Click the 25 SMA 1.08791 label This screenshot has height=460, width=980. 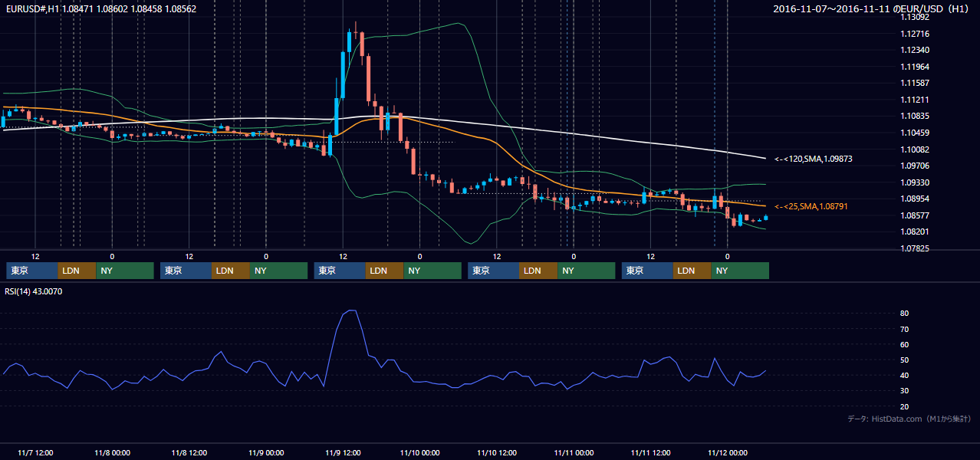click(x=811, y=206)
